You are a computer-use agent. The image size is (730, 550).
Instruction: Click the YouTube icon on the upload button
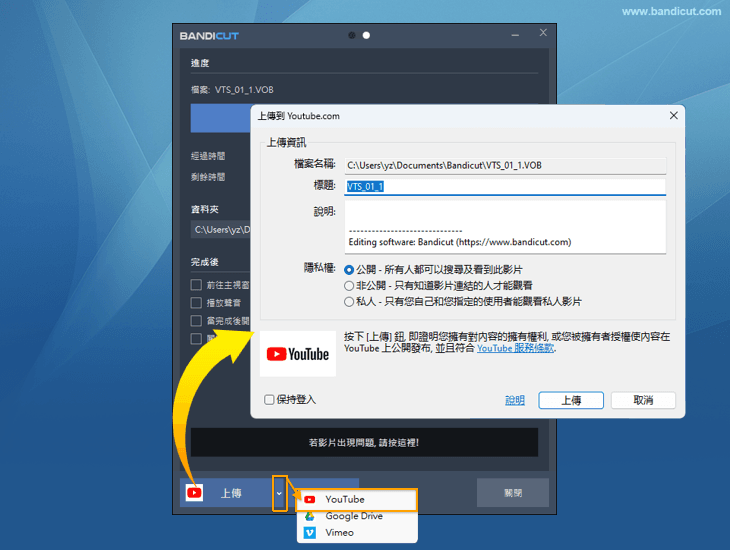194,493
